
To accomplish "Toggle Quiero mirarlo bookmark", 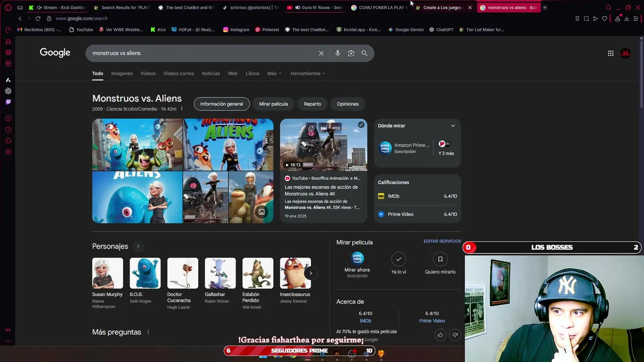I will pos(440,259).
